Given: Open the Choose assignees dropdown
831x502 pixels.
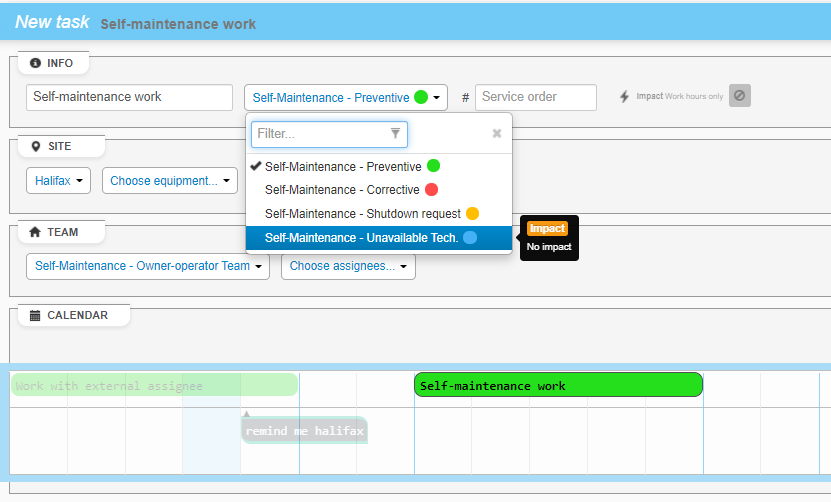Looking at the screenshot, I should (348, 267).
